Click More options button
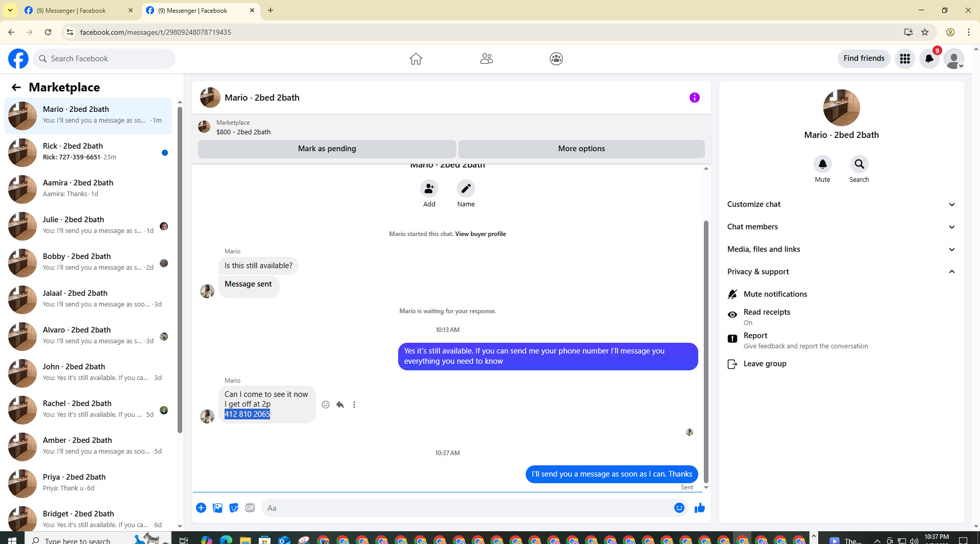The image size is (980, 544). click(581, 149)
